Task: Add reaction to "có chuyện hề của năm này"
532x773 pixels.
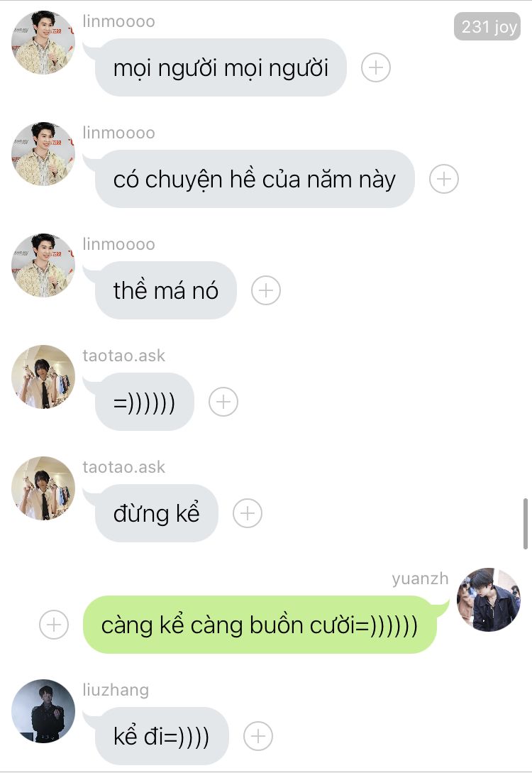Action: pyautogui.click(x=444, y=179)
